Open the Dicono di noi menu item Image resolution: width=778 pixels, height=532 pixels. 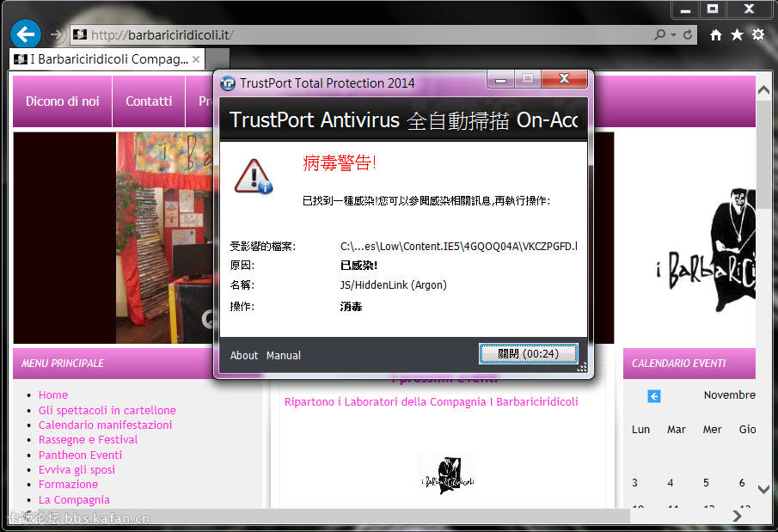coord(63,101)
